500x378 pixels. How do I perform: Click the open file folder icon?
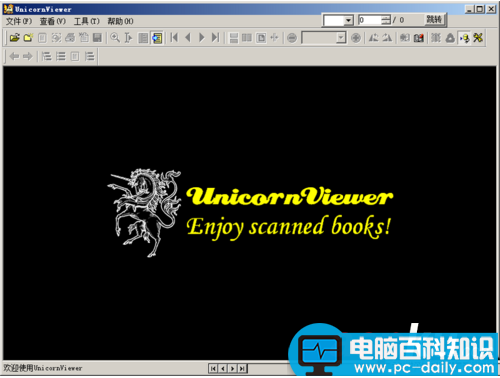tap(14, 38)
